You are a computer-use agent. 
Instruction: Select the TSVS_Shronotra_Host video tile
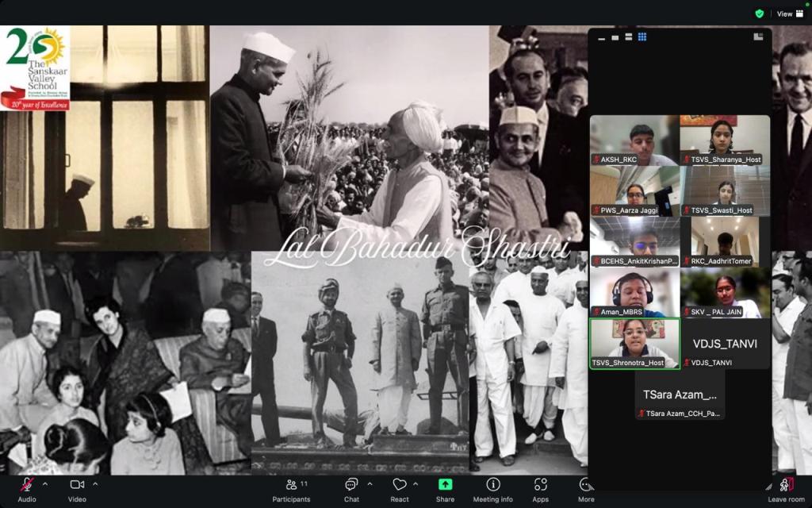pos(634,343)
